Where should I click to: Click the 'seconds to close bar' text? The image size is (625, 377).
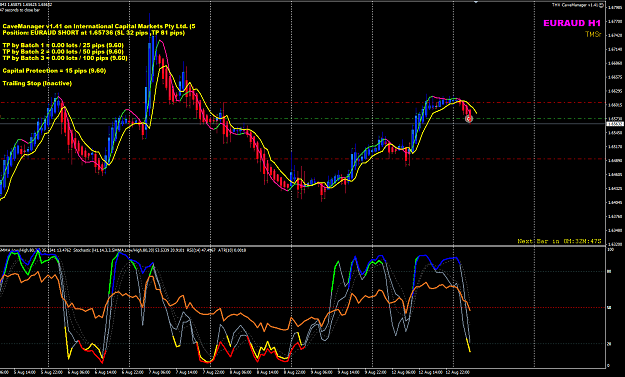click(20, 10)
